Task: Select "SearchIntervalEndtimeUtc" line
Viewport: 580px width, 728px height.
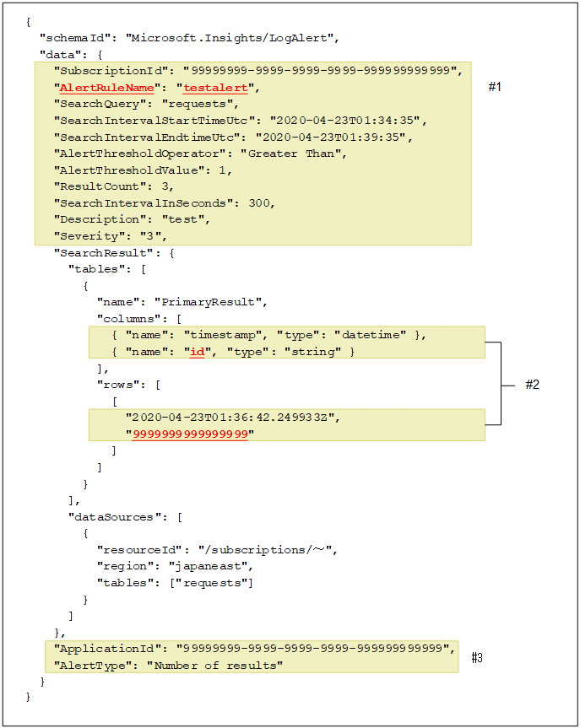Action: click(233, 138)
